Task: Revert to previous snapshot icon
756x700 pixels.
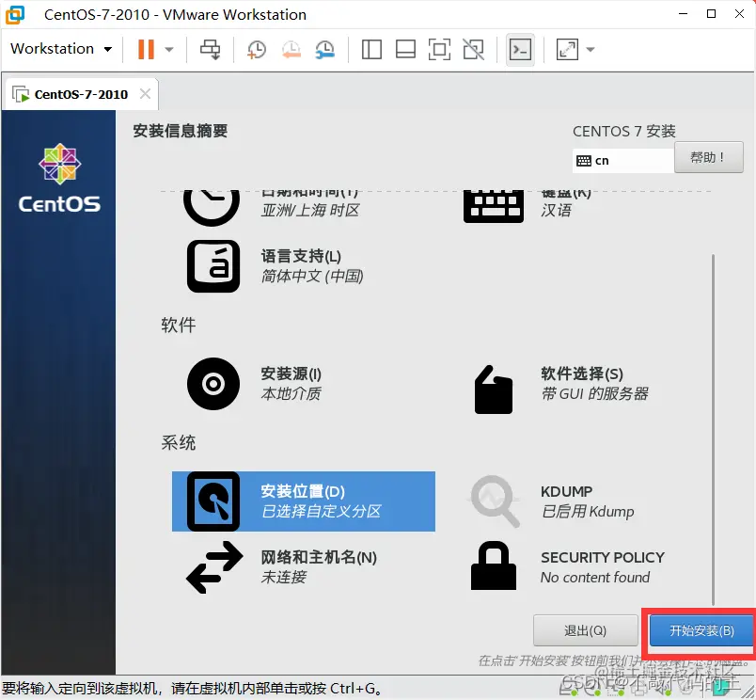Action: pos(291,50)
